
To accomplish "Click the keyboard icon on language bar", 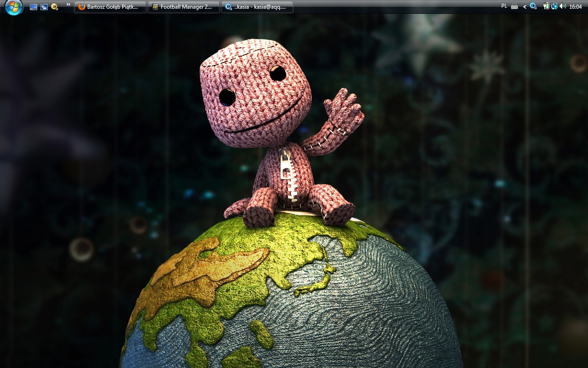I will (x=514, y=7).
